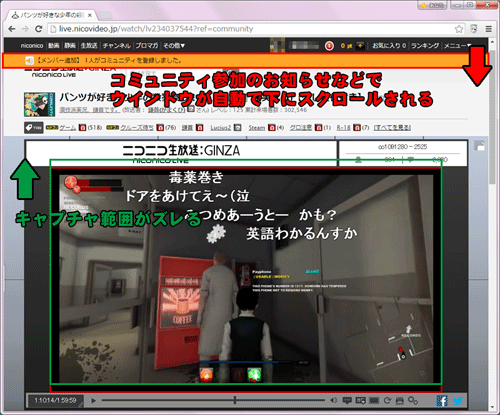Expand the メニュー dropdown in header

pyautogui.click(x=457, y=46)
